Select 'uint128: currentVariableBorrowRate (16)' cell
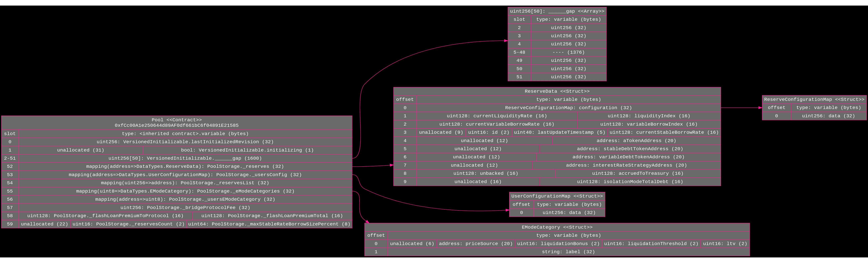The height and width of the screenshot is (263, 868). point(497,124)
